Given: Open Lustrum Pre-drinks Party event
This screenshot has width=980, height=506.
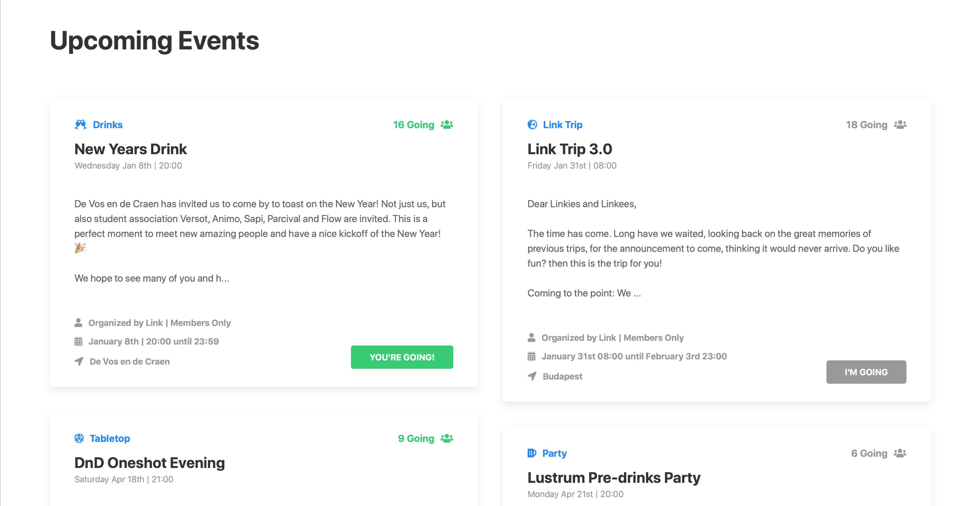Looking at the screenshot, I should tap(614, 477).
